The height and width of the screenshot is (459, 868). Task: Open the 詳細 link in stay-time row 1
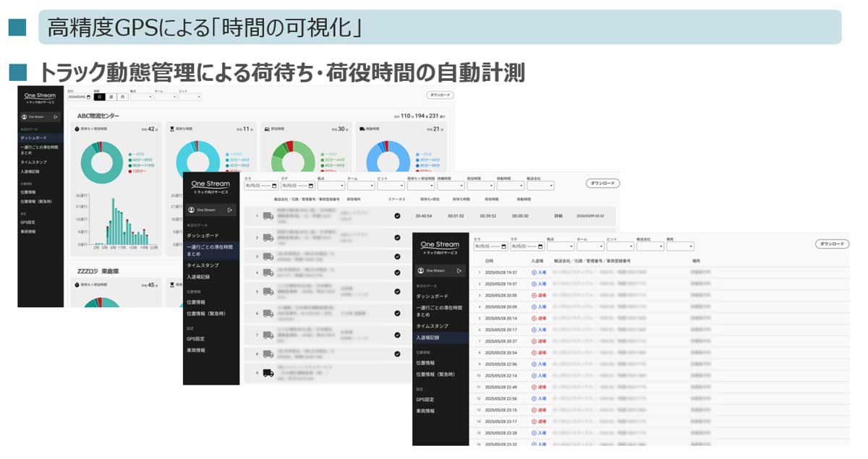tap(558, 215)
